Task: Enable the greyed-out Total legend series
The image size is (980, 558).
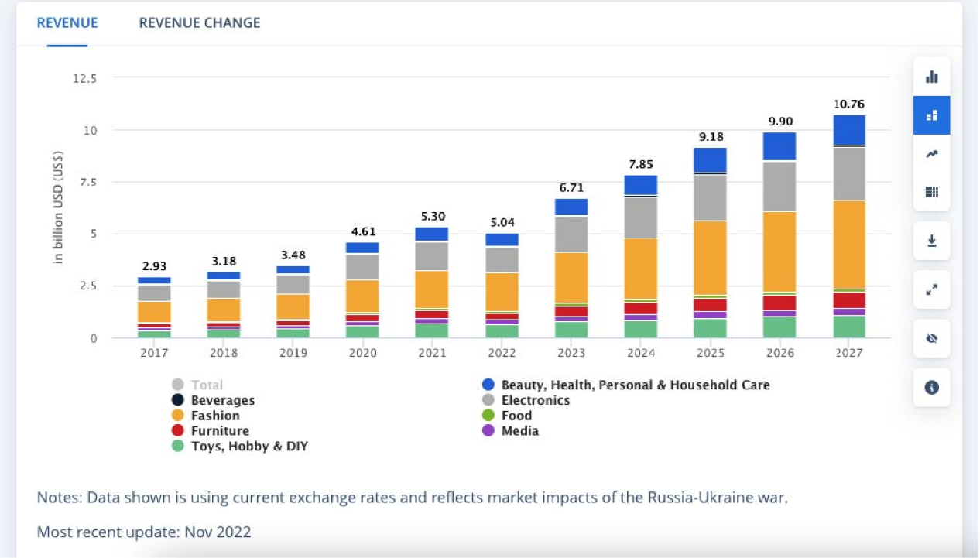Action: click(x=206, y=385)
